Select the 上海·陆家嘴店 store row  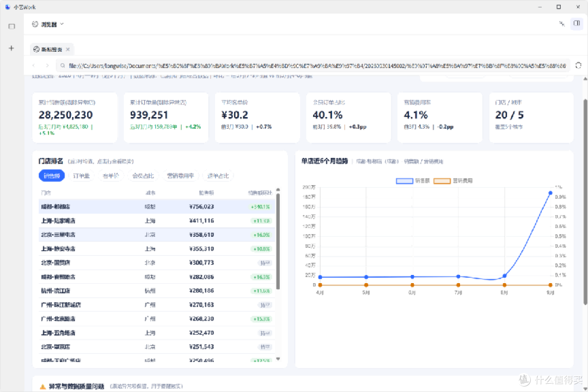coord(157,220)
